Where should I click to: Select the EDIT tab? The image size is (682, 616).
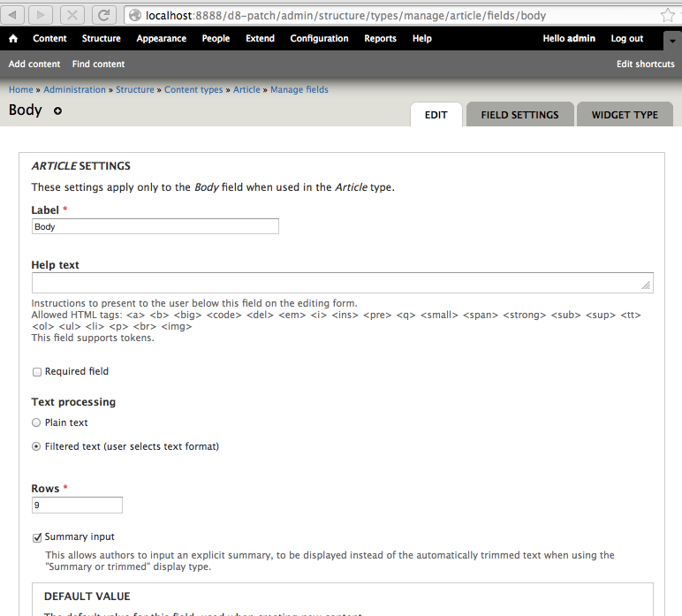tap(436, 115)
